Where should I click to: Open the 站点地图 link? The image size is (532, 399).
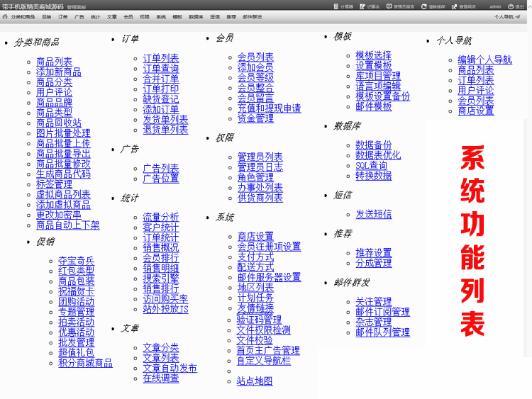coord(255,381)
